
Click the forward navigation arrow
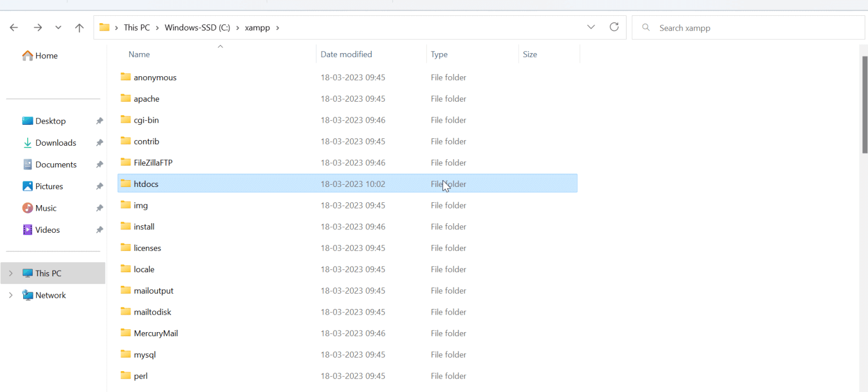coord(36,27)
